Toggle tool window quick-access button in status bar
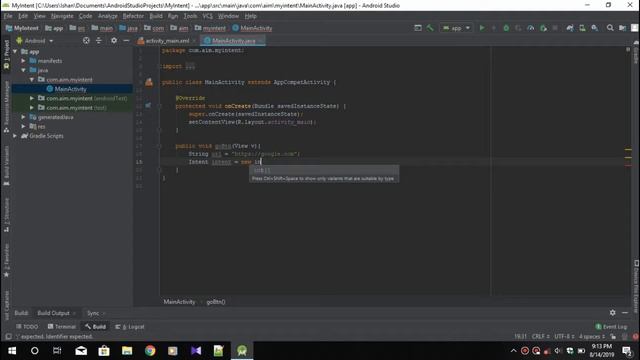640x360 pixels. coord(8,337)
